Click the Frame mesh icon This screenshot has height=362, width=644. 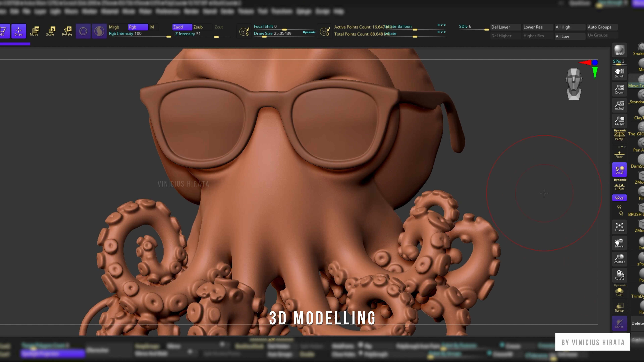click(x=619, y=227)
